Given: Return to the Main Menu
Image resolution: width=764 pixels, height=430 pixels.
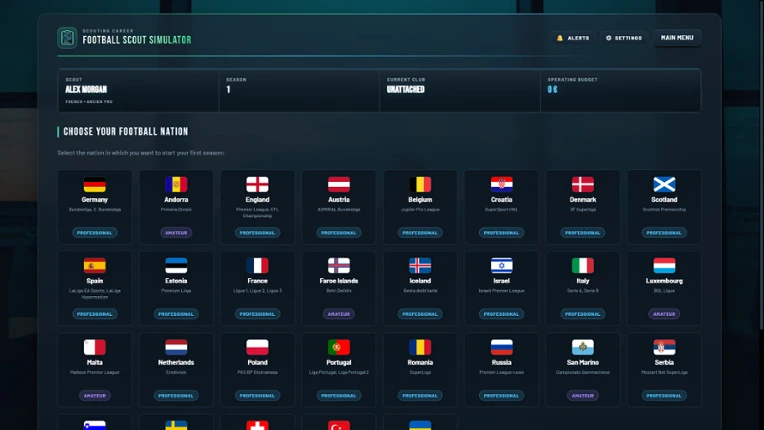Looking at the screenshot, I should [x=677, y=37].
